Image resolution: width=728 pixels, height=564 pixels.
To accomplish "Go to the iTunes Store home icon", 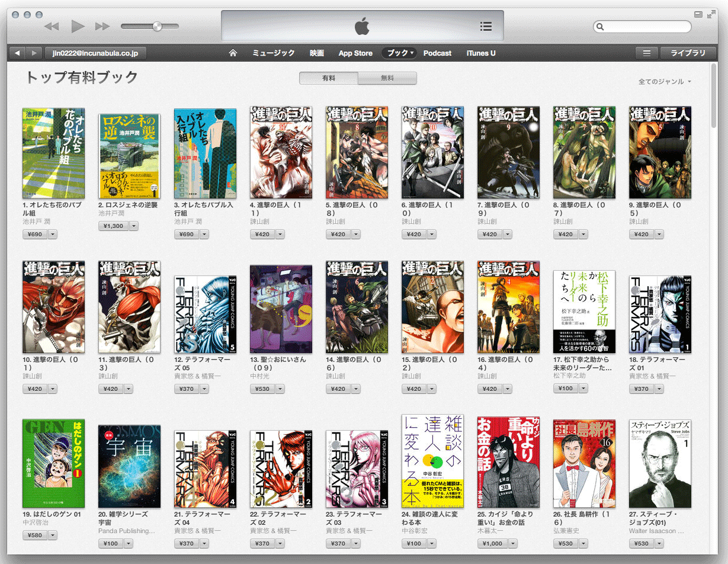I will click(233, 53).
